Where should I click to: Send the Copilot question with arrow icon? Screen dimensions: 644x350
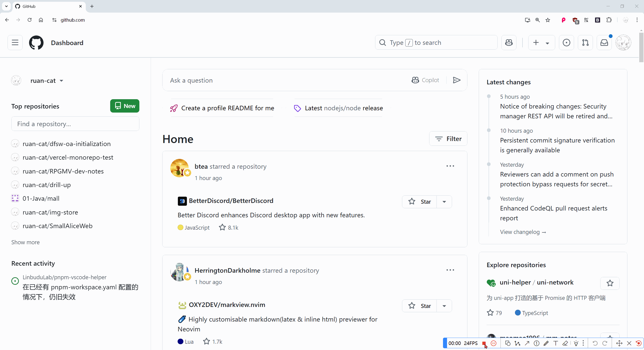pyautogui.click(x=457, y=80)
